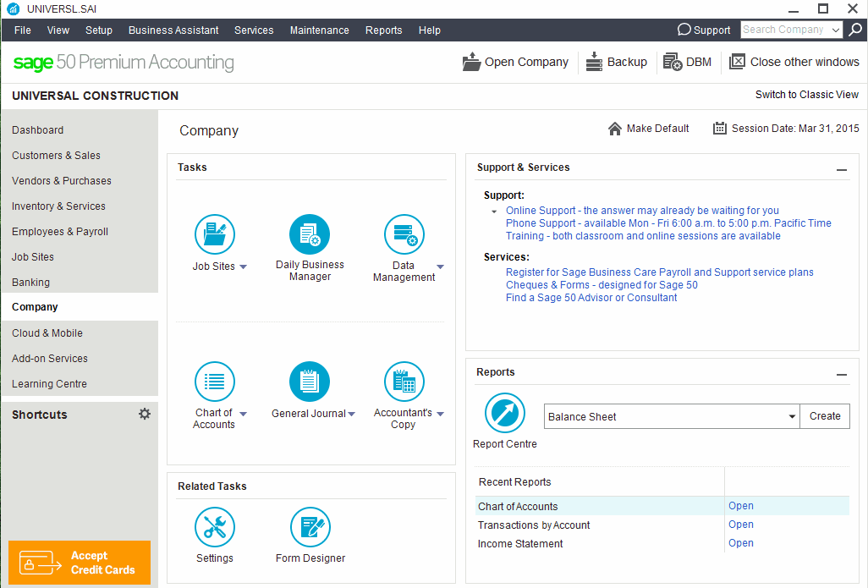Open the Online Support link
The width and height of the screenshot is (868, 588).
coord(642,211)
